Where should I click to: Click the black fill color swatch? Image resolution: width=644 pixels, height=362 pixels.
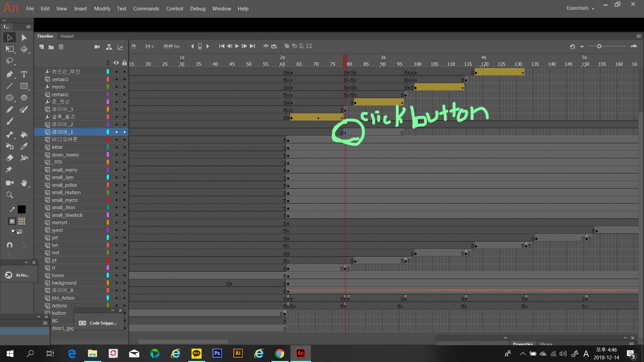coord(21,209)
